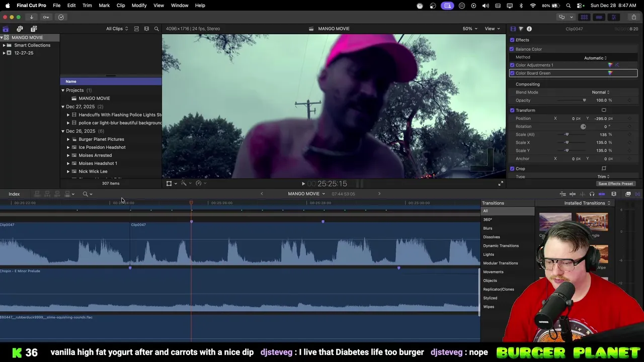
Task: Open the viewer View dropdown
Action: [492, 29]
